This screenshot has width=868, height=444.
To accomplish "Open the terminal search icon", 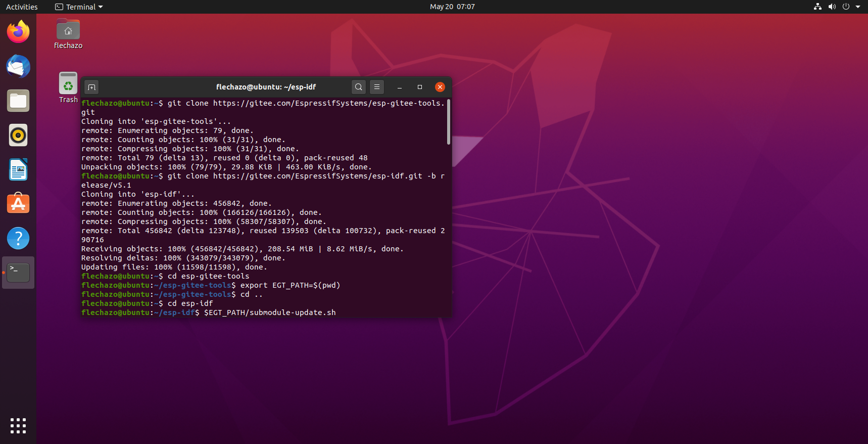I will coord(358,87).
